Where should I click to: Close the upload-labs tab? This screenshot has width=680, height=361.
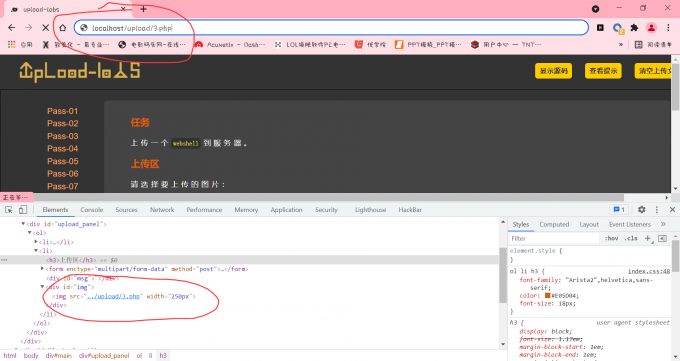[x=123, y=9]
